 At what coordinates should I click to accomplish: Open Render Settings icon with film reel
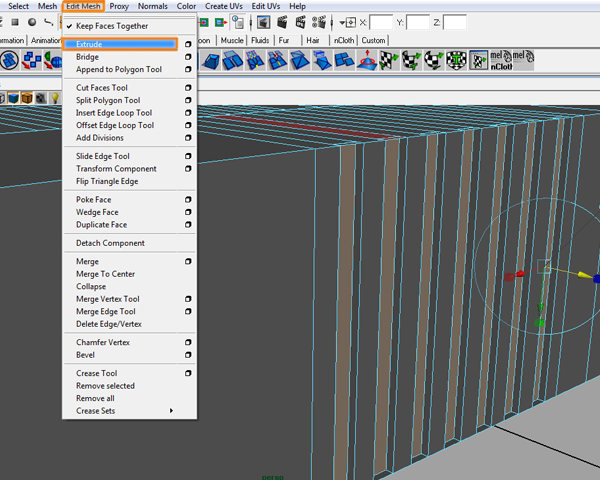[319, 23]
